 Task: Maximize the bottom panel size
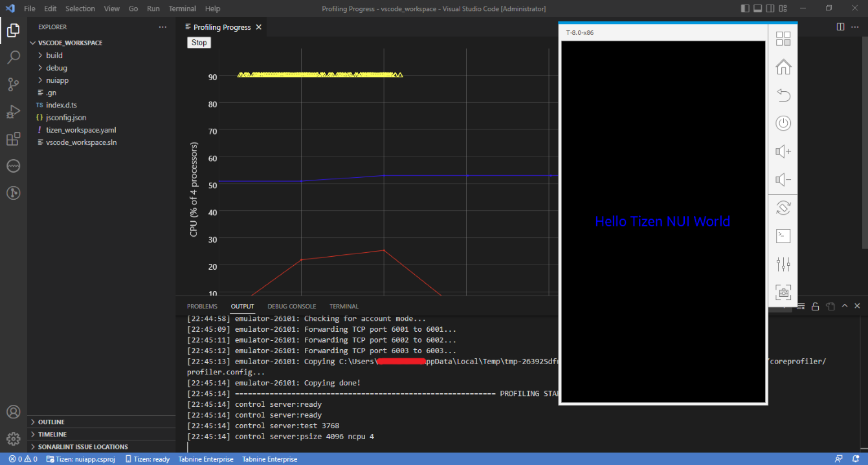[x=845, y=306]
